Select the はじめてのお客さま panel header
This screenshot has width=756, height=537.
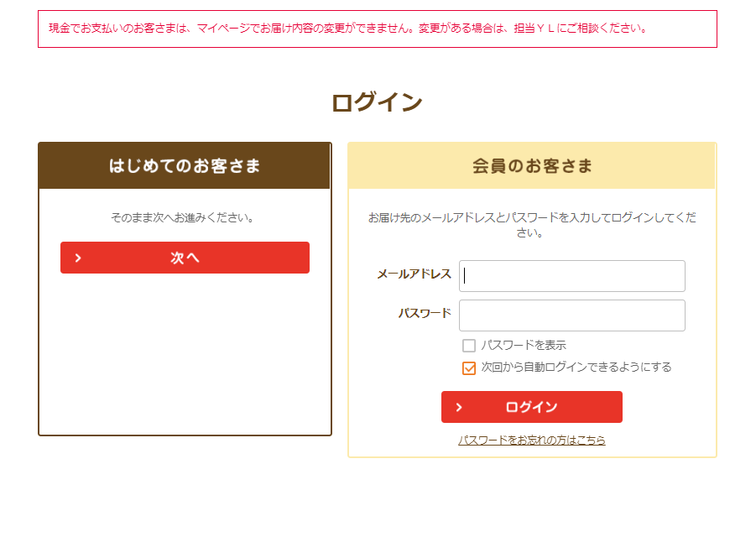coord(185,165)
